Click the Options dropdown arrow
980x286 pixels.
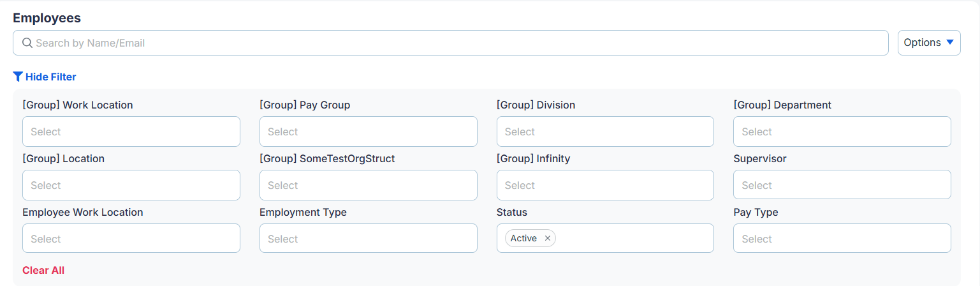pyautogui.click(x=949, y=43)
